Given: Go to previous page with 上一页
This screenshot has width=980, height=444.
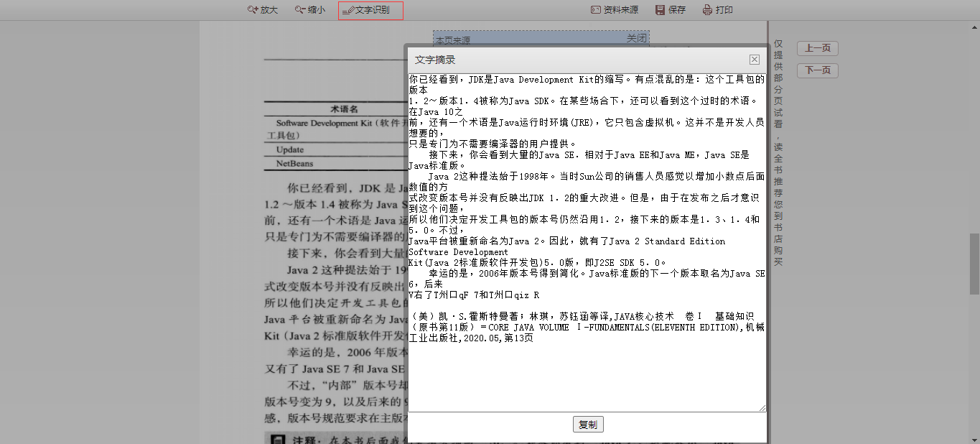Looking at the screenshot, I should click(x=817, y=49).
